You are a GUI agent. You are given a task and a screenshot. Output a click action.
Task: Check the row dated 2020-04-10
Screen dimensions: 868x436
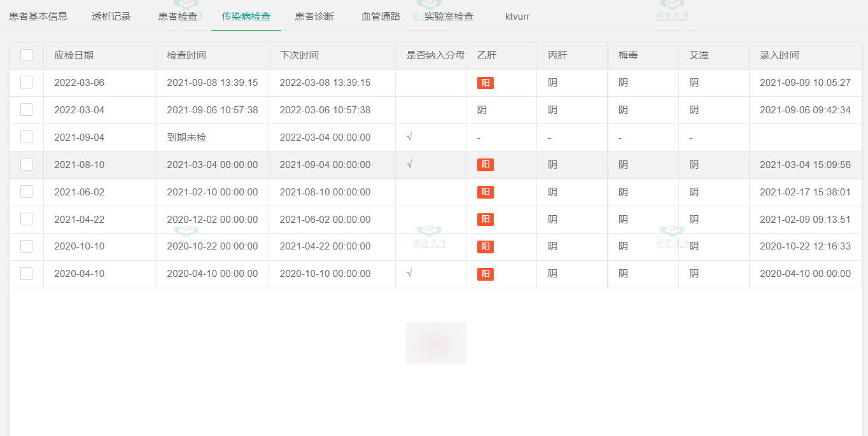(26, 274)
